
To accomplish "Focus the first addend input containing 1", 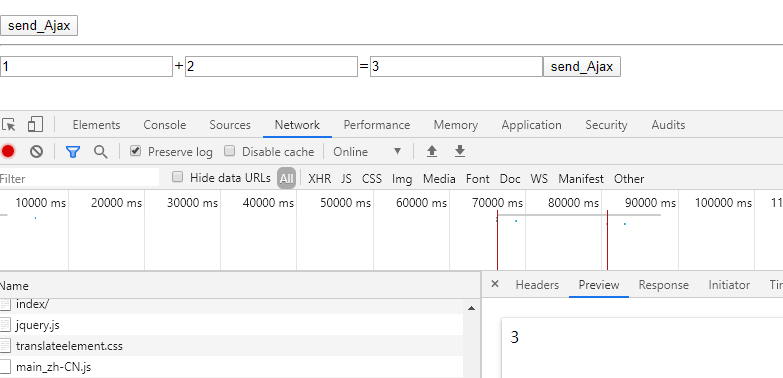I will 86,66.
